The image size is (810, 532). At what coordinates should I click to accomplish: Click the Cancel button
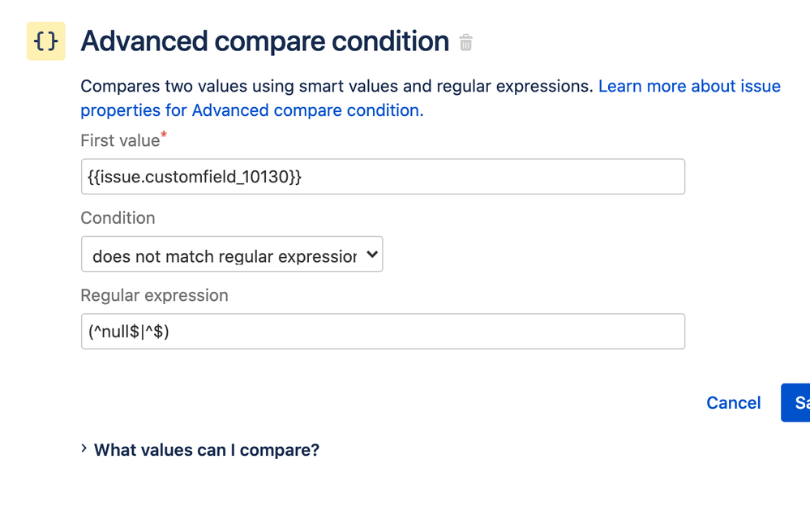point(734,402)
